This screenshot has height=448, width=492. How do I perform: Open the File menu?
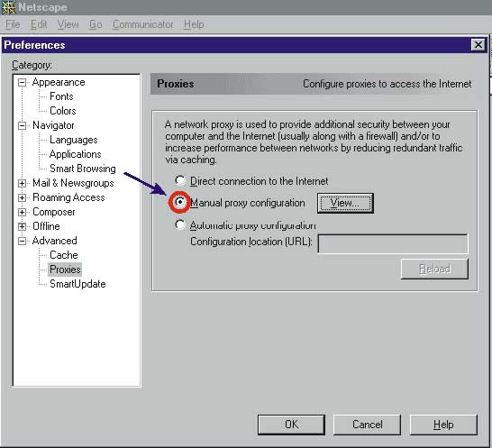[13, 24]
